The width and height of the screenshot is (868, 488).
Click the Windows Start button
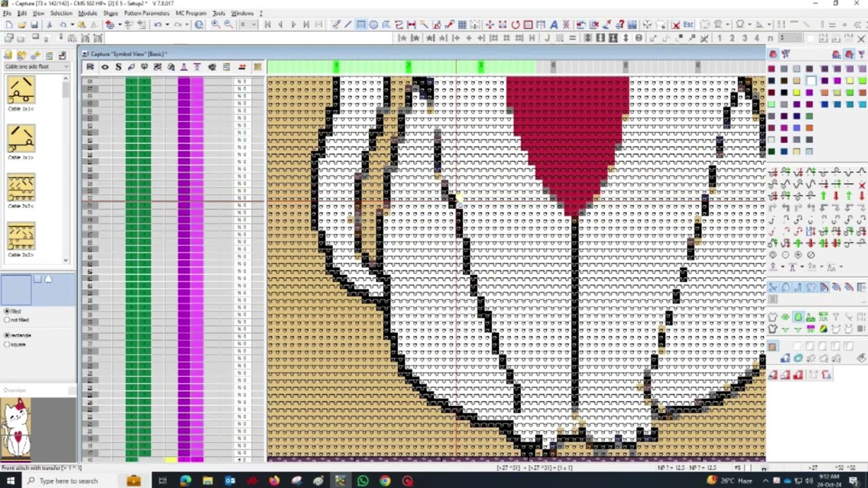tap(10, 481)
